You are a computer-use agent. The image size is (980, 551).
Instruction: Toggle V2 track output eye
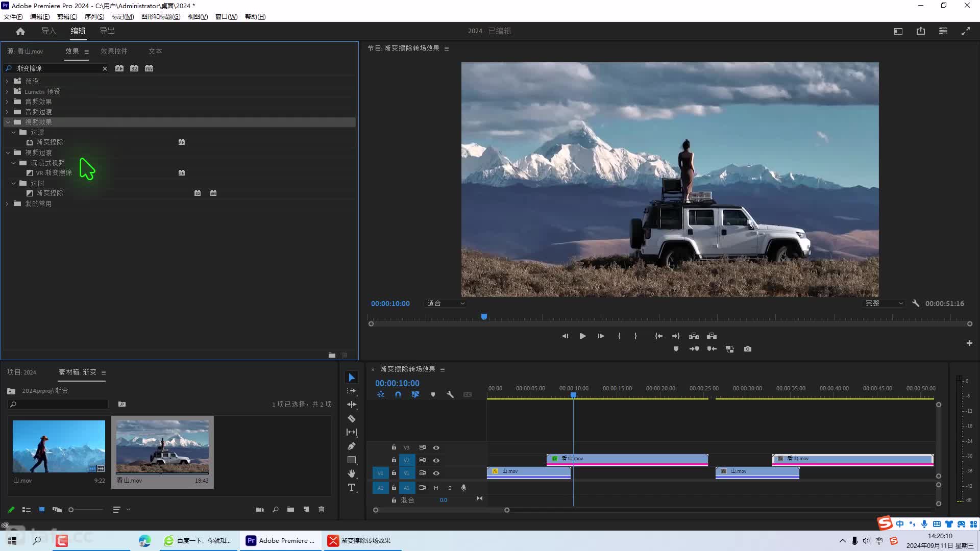[436, 460]
